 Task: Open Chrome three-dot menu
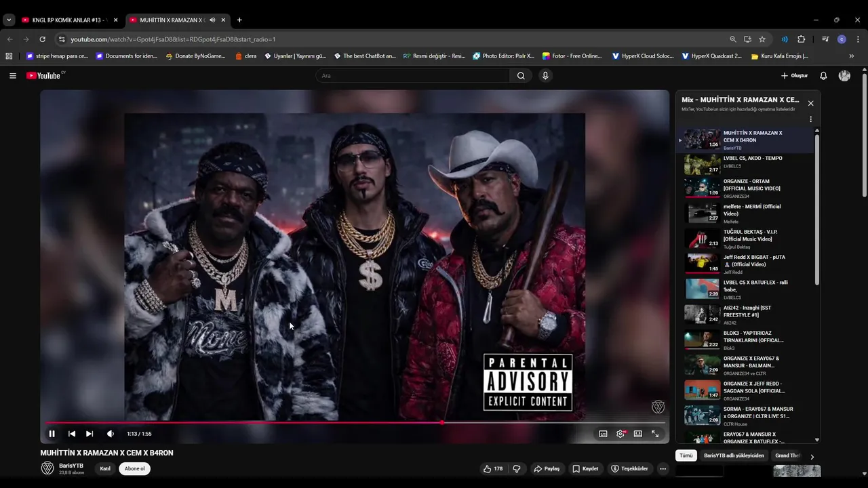click(x=858, y=39)
